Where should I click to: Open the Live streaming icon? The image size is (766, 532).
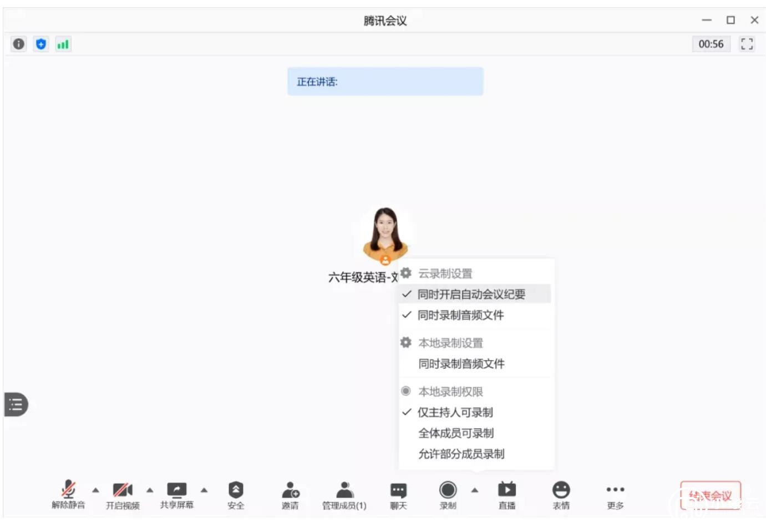tap(507, 490)
